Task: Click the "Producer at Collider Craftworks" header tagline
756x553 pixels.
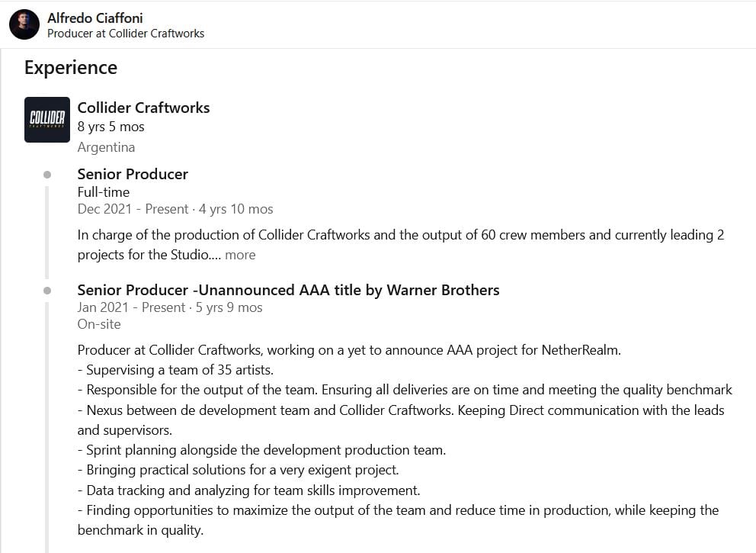Action: click(x=126, y=34)
